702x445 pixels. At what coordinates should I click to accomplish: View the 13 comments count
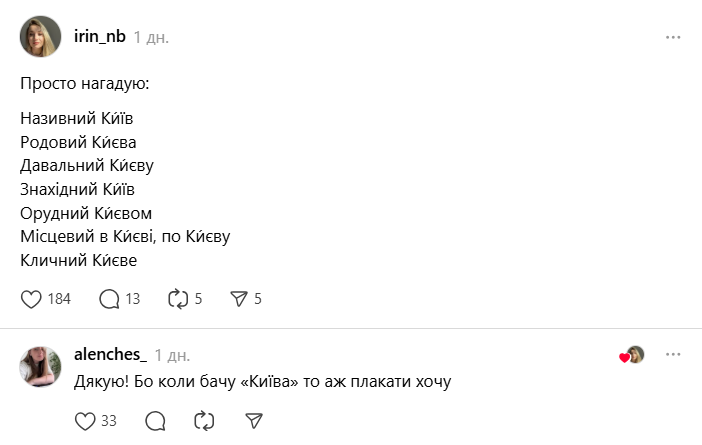133,298
